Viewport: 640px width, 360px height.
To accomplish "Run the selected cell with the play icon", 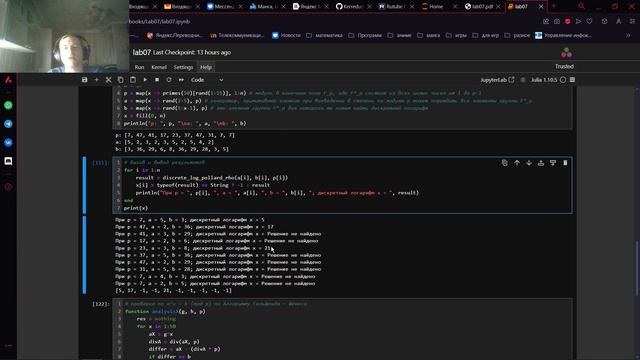I will 145,80.
